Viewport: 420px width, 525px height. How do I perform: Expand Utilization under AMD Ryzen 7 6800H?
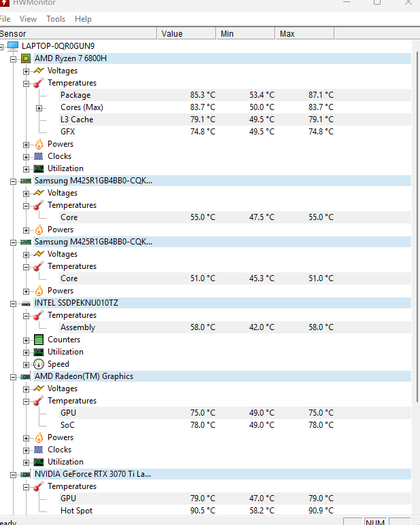[x=26, y=169]
